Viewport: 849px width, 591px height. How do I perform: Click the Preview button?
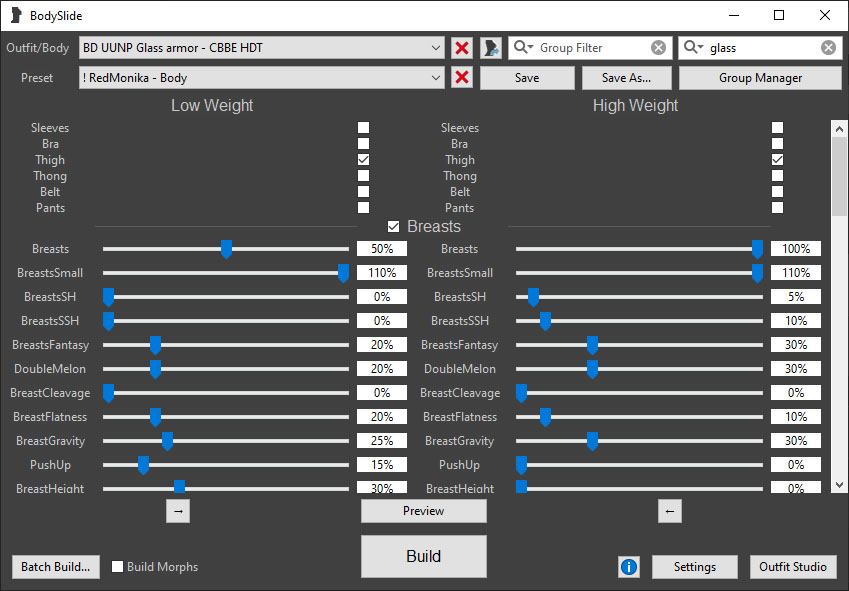[423, 511]
